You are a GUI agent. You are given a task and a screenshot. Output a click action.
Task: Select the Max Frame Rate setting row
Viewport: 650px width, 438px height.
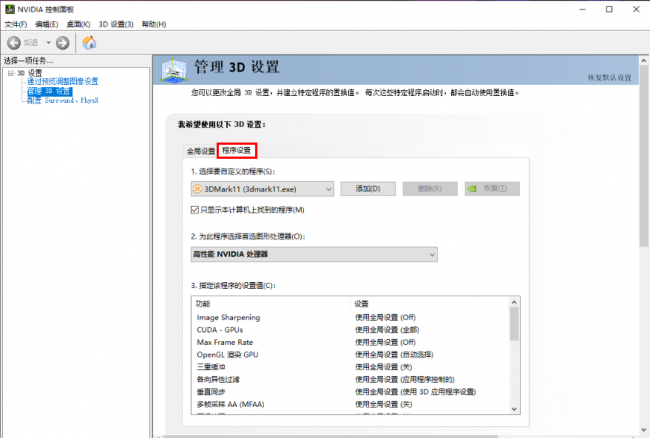point(350,342)
